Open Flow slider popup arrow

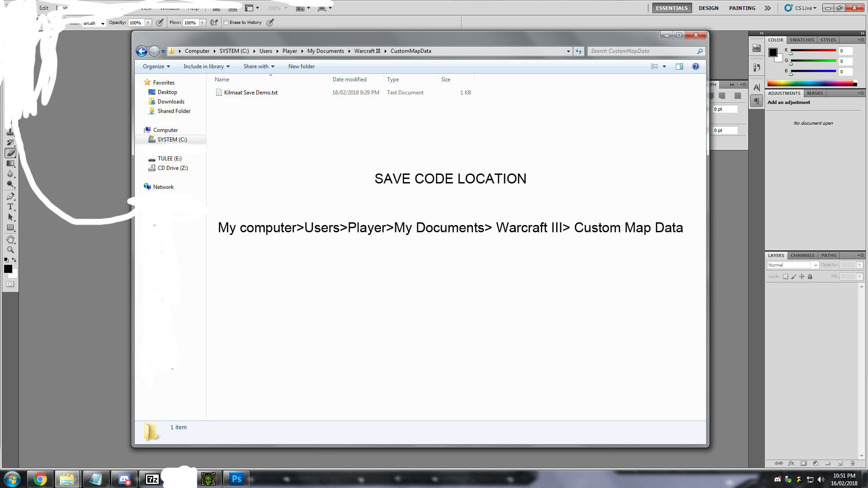203,23
